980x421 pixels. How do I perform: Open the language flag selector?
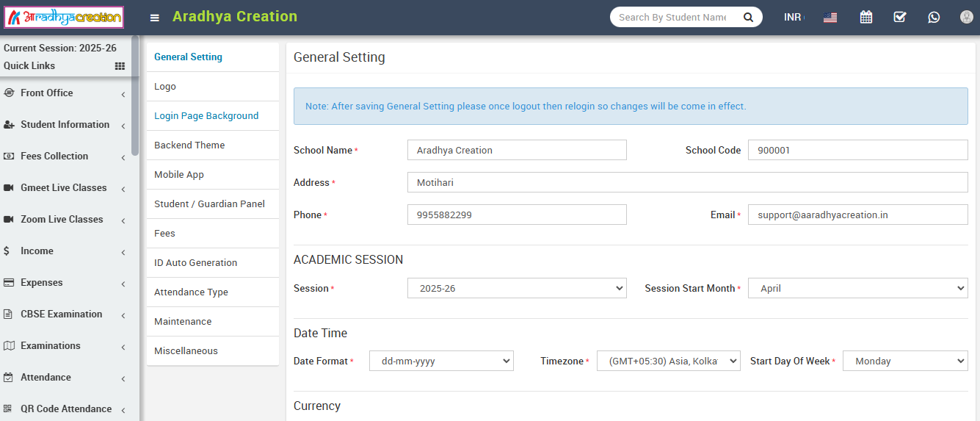830,18
